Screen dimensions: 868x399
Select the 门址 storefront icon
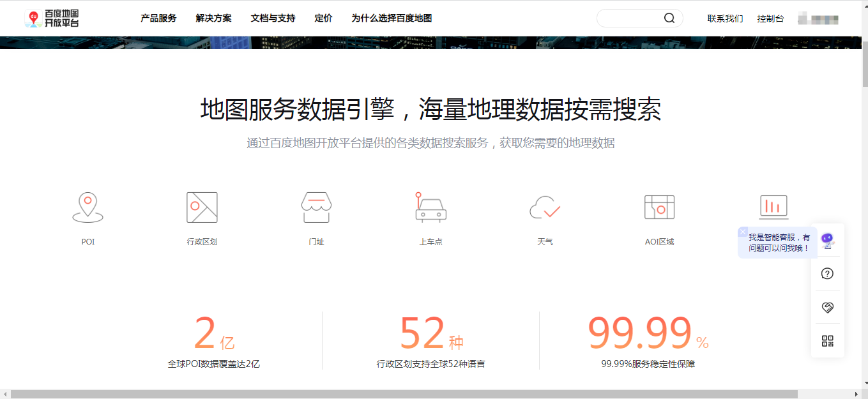[316, 207]
